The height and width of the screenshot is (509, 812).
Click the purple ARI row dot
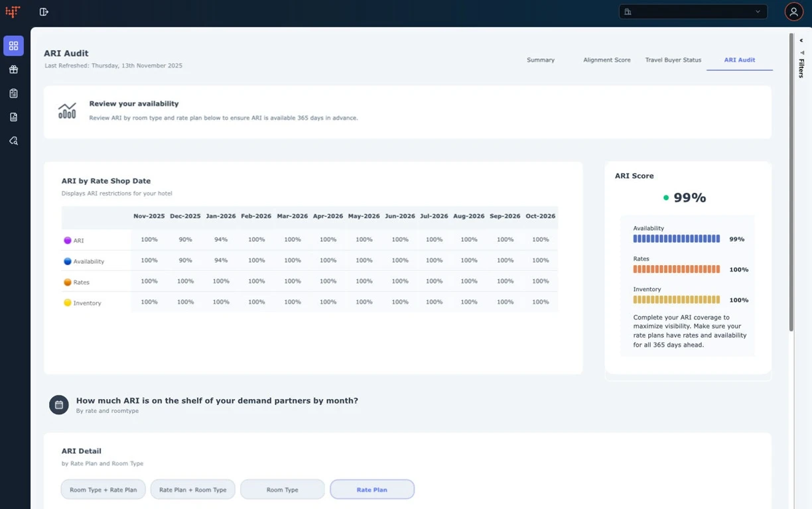[68, 241]
